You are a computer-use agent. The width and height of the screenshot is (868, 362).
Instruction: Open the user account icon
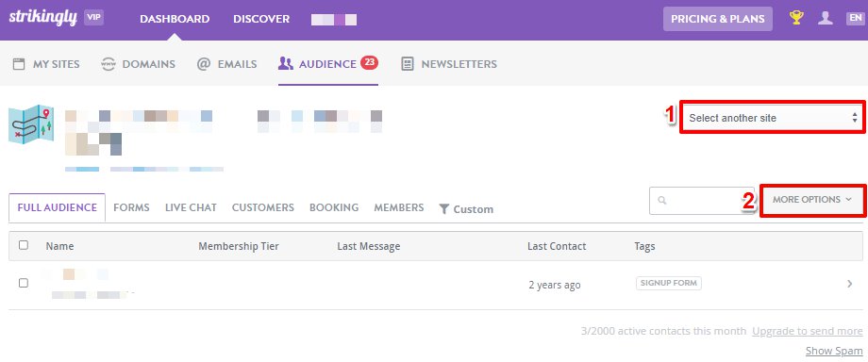826,18
